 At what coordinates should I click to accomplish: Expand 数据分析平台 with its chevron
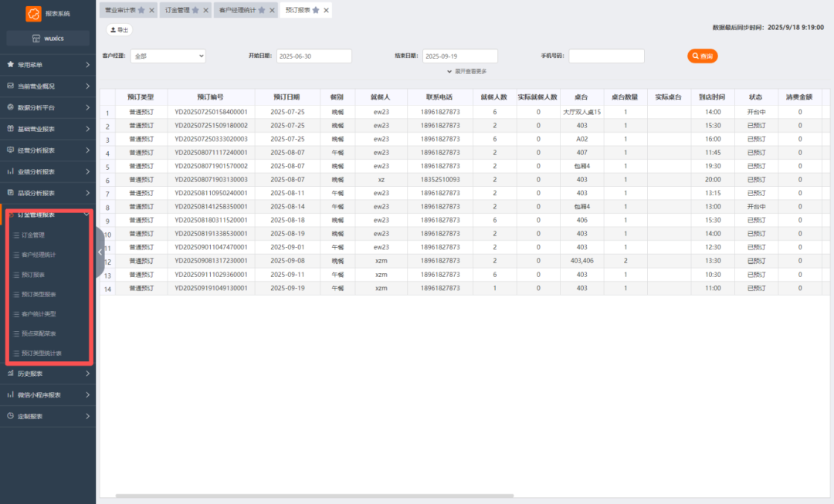coord(87,107)
